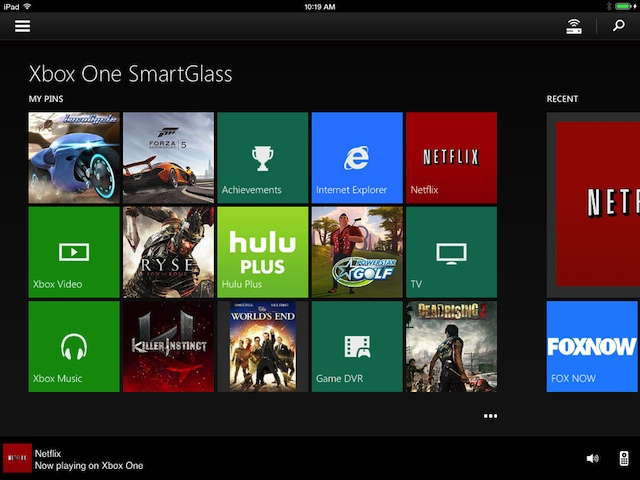Open the Xbox Music tile
The image size is (640, 480).
[74, 346]
